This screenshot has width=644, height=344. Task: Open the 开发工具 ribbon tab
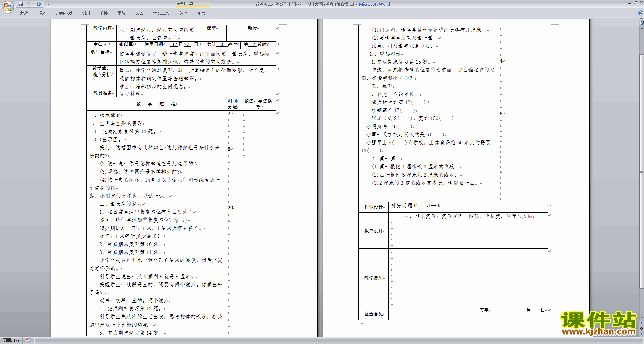coord(161,13)
